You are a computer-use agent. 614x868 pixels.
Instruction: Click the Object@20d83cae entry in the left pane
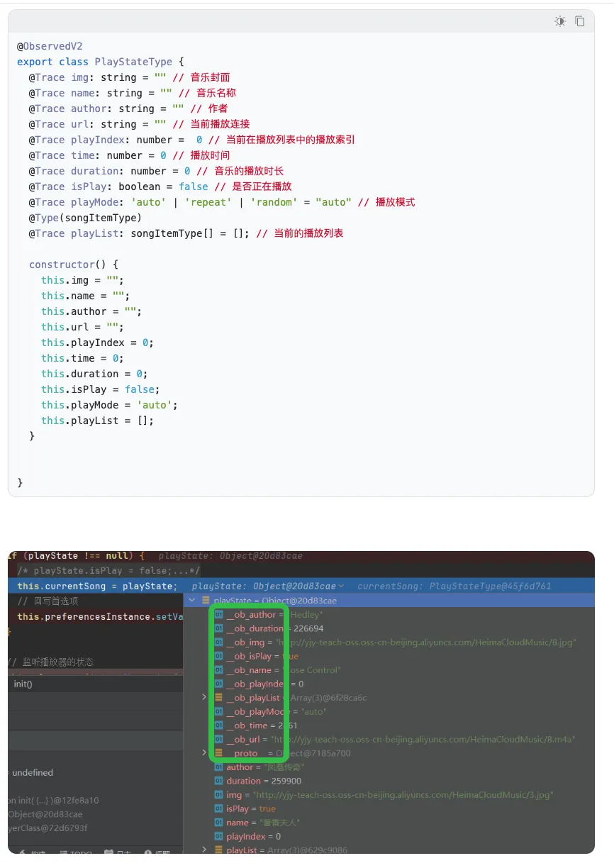click(45, 814)
